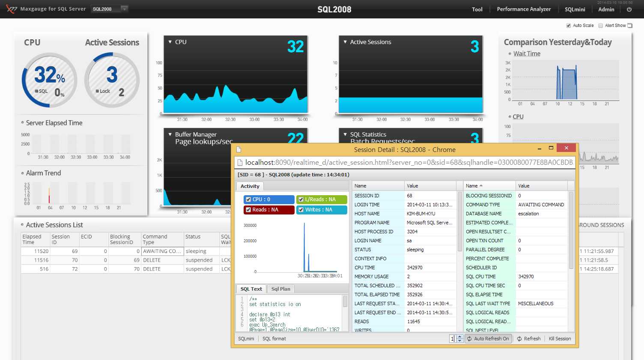Click the SQL LAST WAIT TYPE row
Screen dimensions: 644x360
click(x=516, y=303)
